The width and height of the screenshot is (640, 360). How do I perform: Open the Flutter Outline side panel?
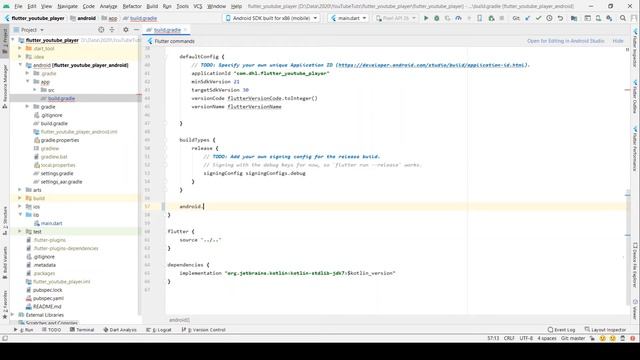coord(635,97)
